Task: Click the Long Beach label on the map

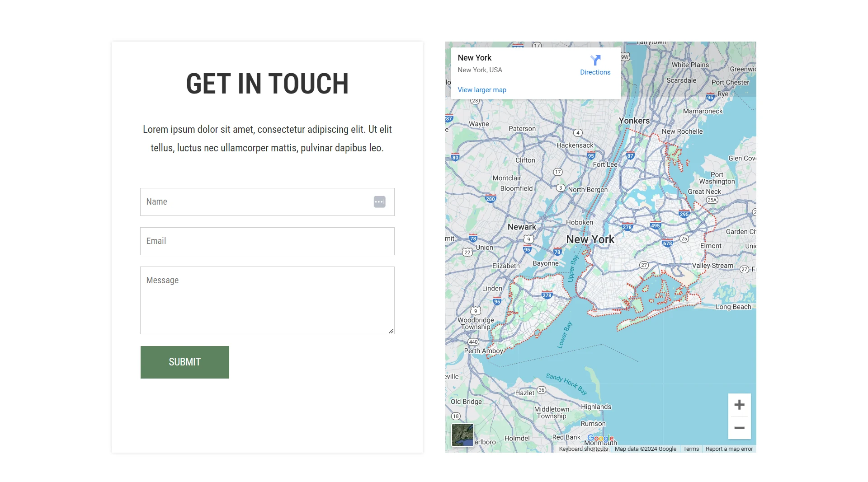Action: click(x=733, y=307)
